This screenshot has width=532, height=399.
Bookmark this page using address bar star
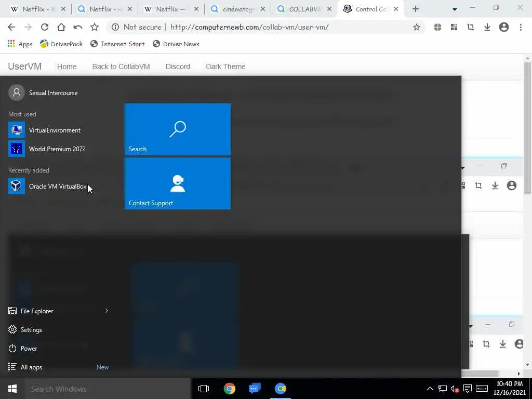click(417, 27)
